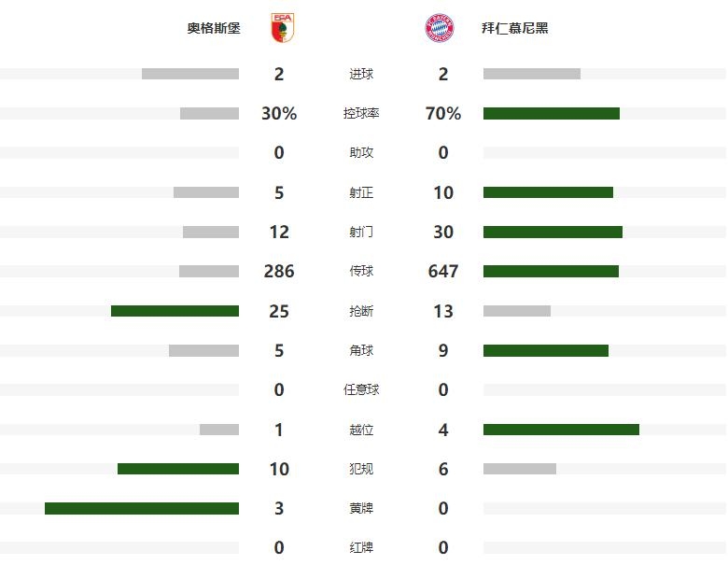Click Bayern's 647 passes value
Image resolution: width=728 pixels, height=579 pixels.
tap(443, 272)
